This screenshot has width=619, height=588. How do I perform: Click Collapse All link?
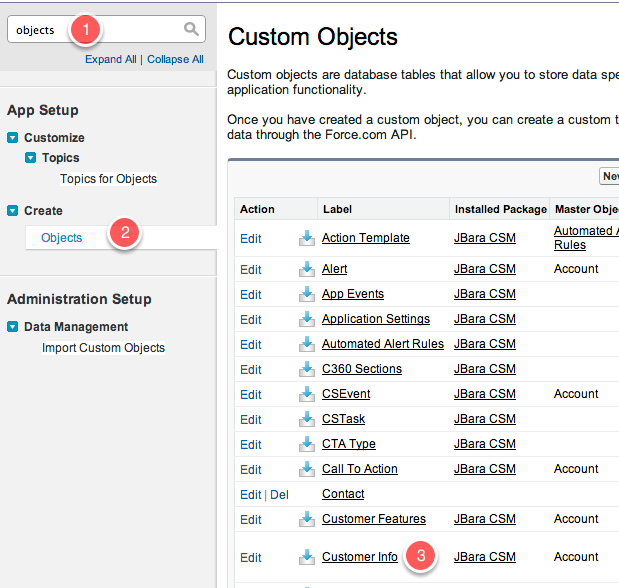(175, 59)
